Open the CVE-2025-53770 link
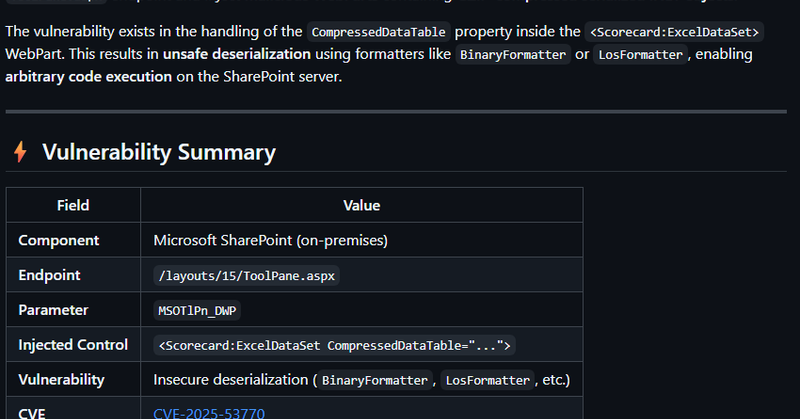The height and width of the screenshot is (419, 800). pyautogui.click(x=209, y=413)
